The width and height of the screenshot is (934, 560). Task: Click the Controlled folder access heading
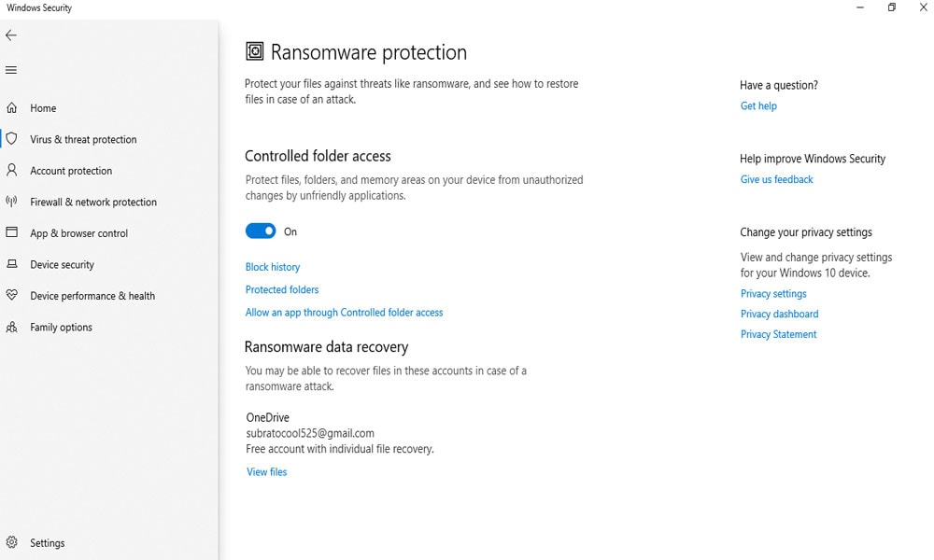[318, 156]
